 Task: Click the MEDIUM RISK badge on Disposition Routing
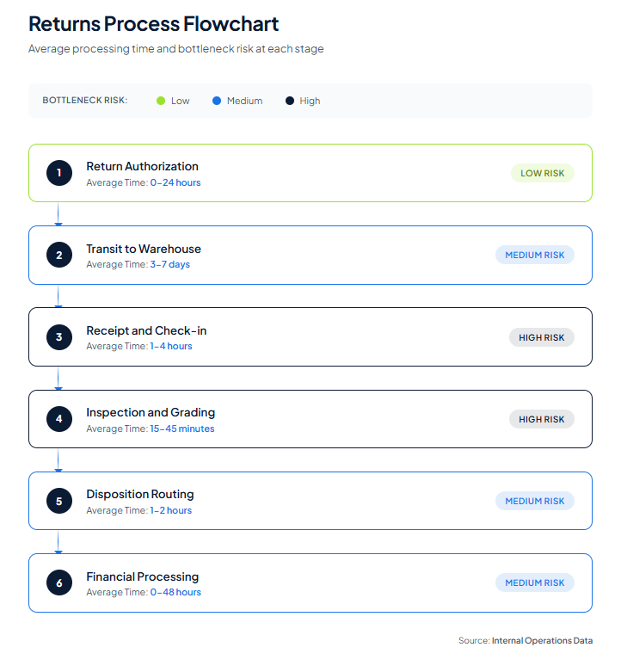534,501
